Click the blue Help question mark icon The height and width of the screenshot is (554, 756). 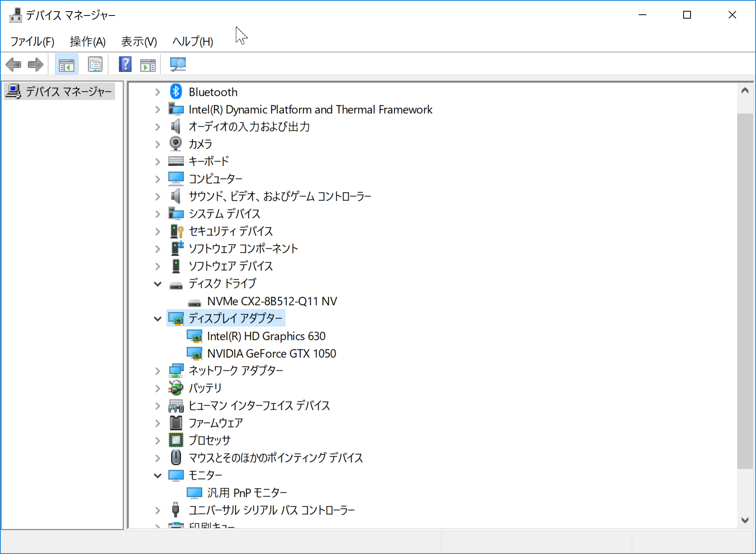(125, 64)
